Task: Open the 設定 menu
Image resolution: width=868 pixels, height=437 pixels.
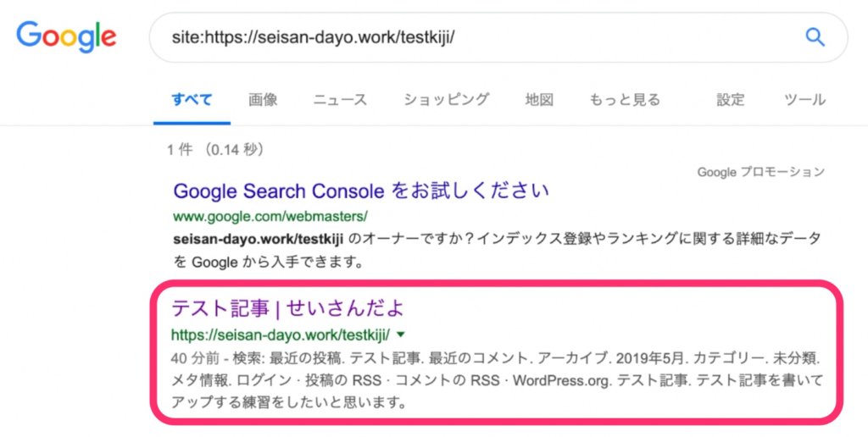Action: coord(730,99)
